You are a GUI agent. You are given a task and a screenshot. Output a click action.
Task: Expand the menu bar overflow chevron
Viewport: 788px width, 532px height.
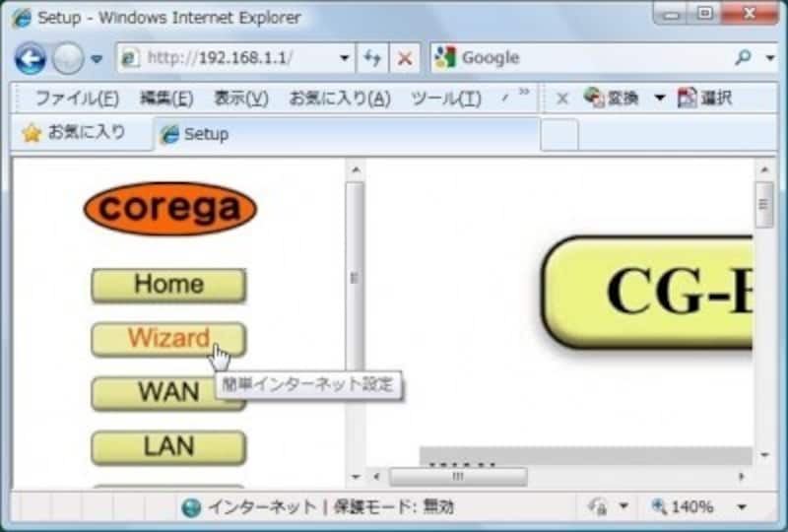point(524,92)
